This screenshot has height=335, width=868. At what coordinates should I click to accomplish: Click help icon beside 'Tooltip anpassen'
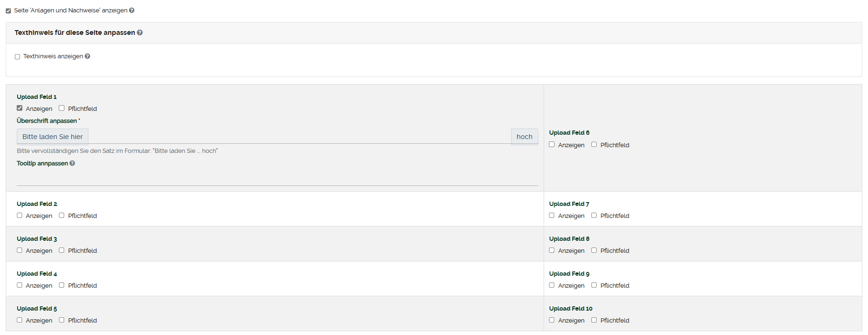pyautogui.click(x=72, y=163)
